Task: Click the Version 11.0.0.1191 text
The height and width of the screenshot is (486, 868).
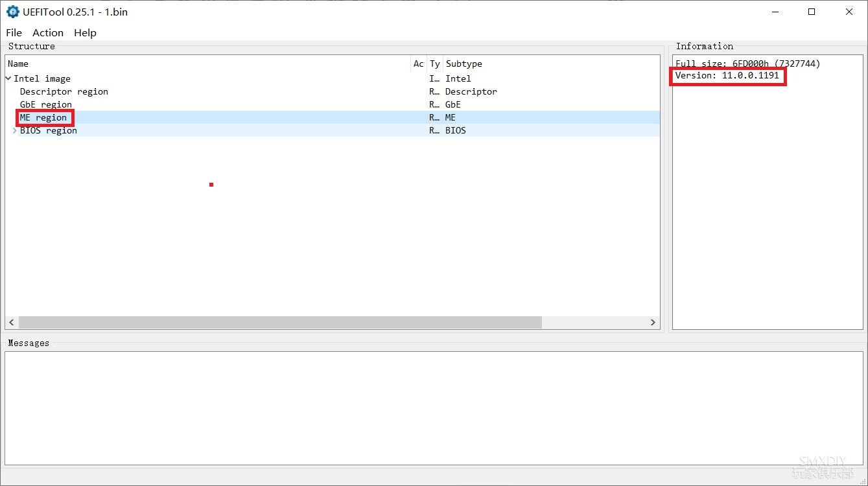Action: click(x=727, y=76)
